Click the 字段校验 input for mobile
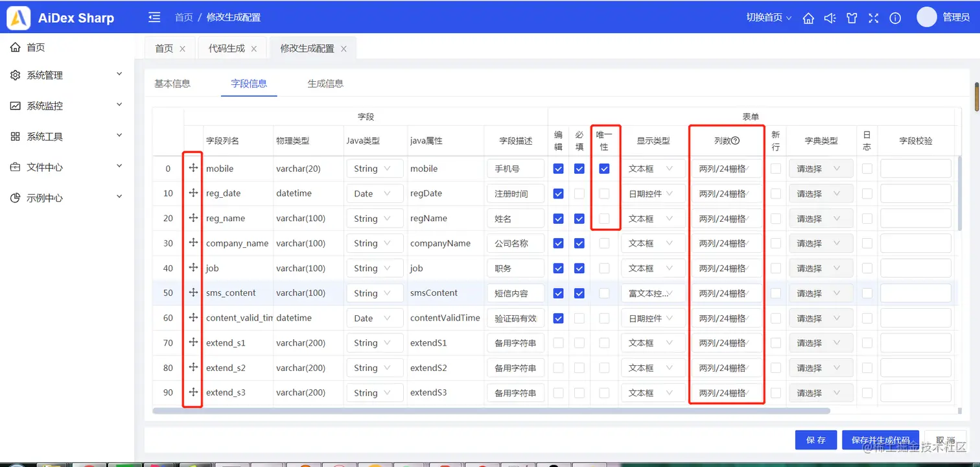Screen dimensions: 980x467 pyautogui.click(x=915, y=169)
